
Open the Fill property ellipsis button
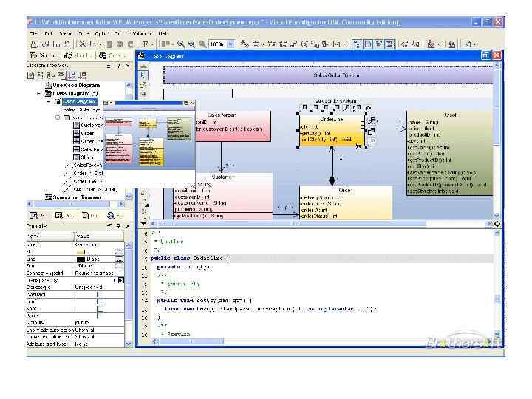119,252
